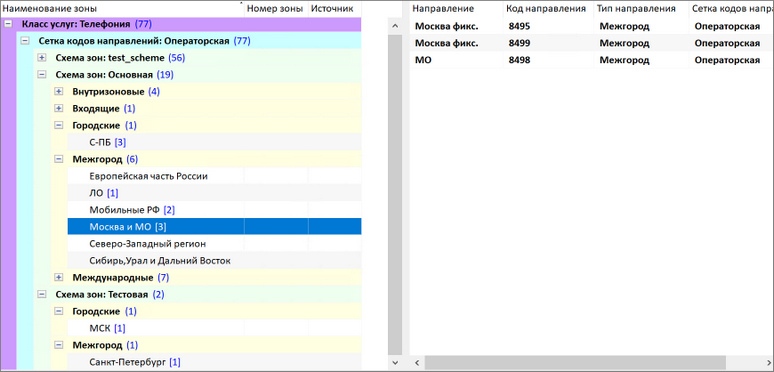Viewport: 774px width, 372px height.
Task: Sort by Номер зоны column header
Action: pyautogui.click(x=276, y=8)
